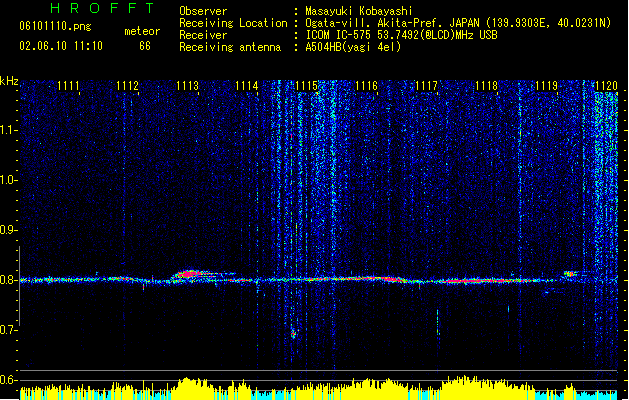The width and height of the screenshot is (629, 400).
Task: Click the Receiving antenna label
Action: pyautogui.click(x=230, y=47)
